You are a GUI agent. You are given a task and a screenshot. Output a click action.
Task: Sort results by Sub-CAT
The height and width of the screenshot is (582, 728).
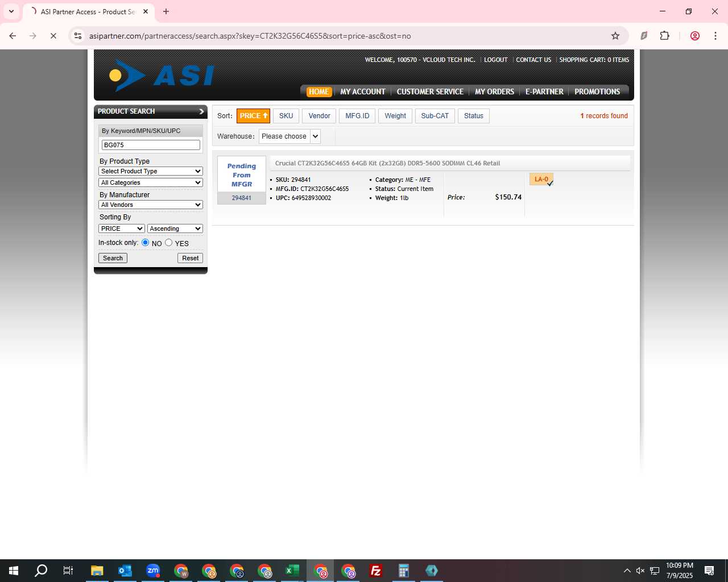click(435, 116)
